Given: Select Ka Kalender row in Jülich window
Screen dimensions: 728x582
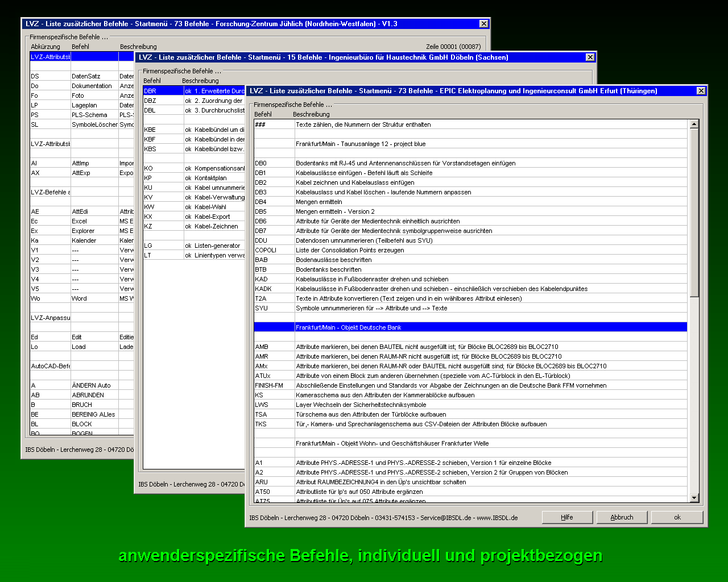Looking at the screenshot, I should tap(82, 240).
